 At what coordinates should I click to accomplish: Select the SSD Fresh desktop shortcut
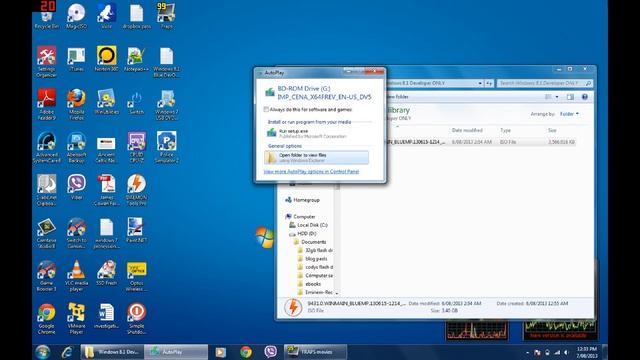[107, 273]
